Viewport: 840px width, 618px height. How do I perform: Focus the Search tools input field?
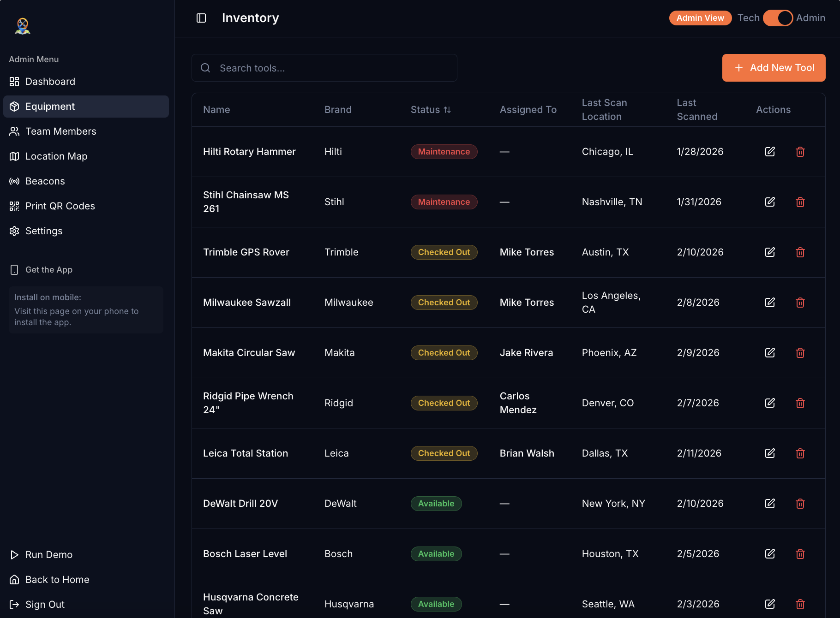[324, 68]
